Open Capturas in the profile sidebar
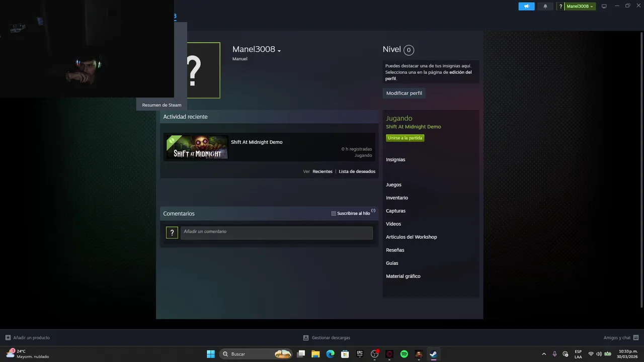644x362 pixels. 395,211
